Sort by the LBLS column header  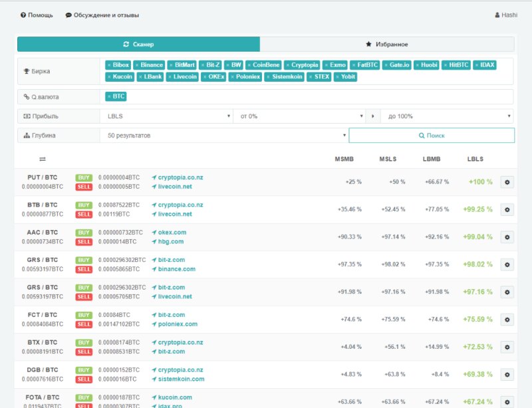[x=475, y=159]
